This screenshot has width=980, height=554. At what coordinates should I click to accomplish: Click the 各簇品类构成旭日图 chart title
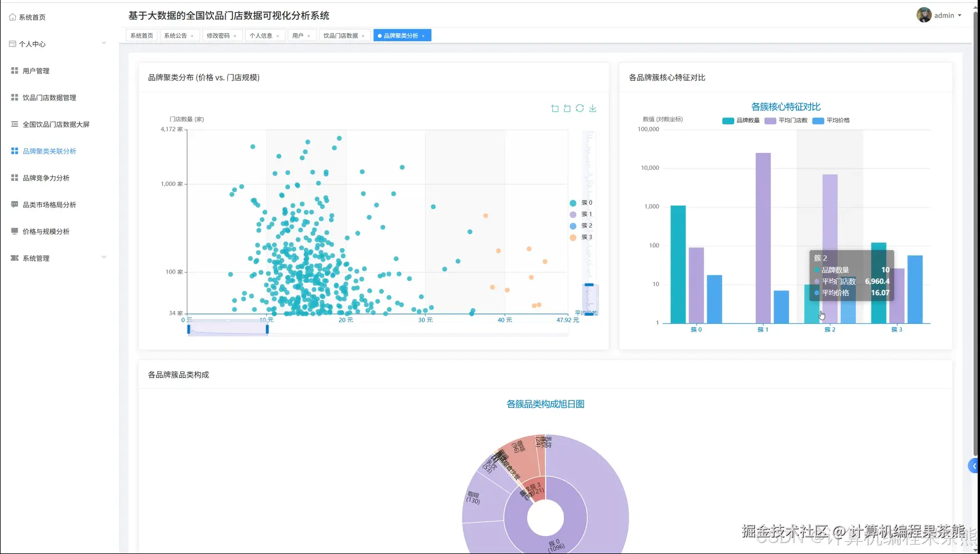point(545,404)
